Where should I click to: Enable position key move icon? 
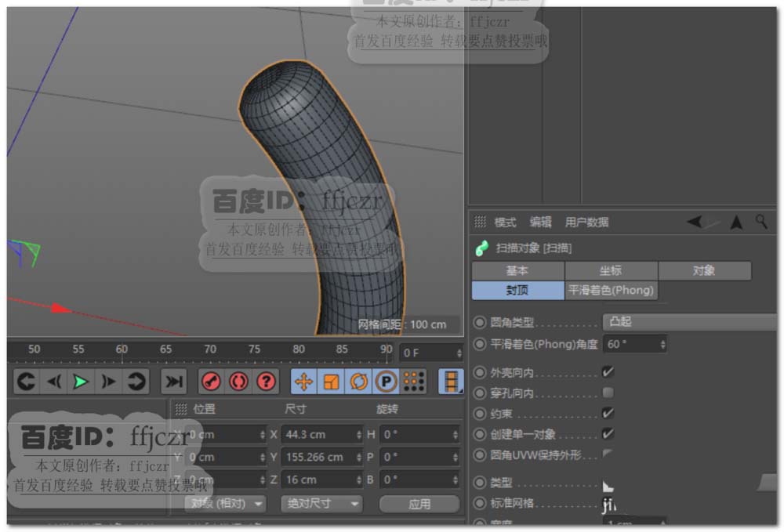pos(303,382)
